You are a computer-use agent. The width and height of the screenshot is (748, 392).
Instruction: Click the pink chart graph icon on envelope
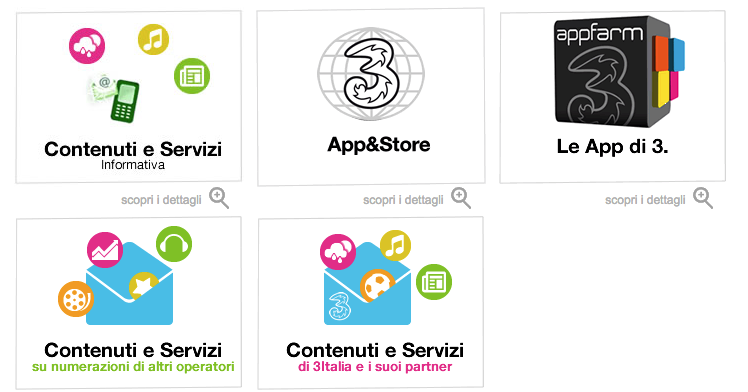(x=105, y=250)
